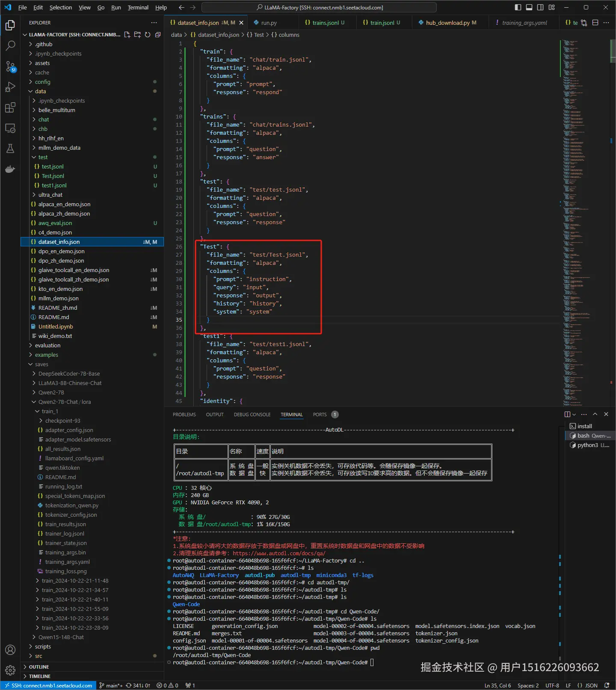Split the terminal panel
Image resolution: width=616 pixels, height=690 pixels.
click(567, 414)
